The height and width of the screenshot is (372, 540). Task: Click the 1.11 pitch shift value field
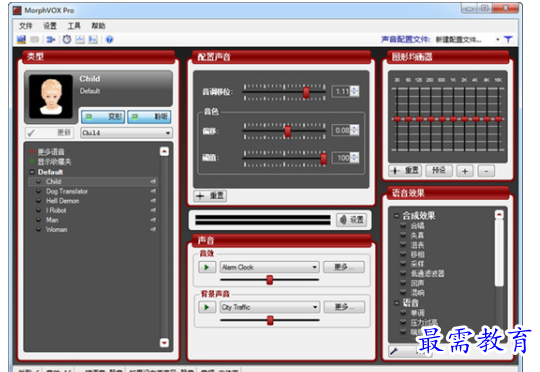coord(342,91)
